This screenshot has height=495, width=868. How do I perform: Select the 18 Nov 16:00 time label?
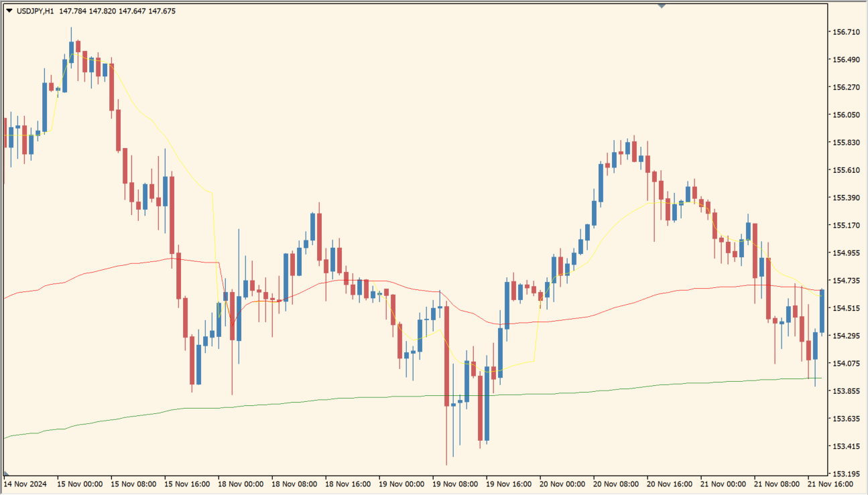347,484
